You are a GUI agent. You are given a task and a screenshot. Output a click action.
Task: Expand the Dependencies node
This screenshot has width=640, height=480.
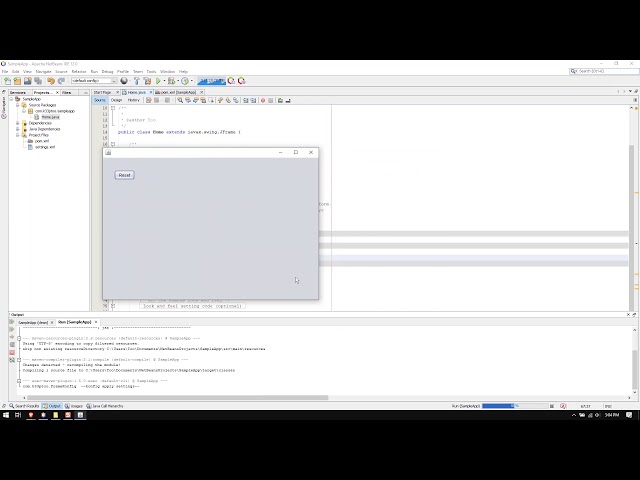point(18,123)
